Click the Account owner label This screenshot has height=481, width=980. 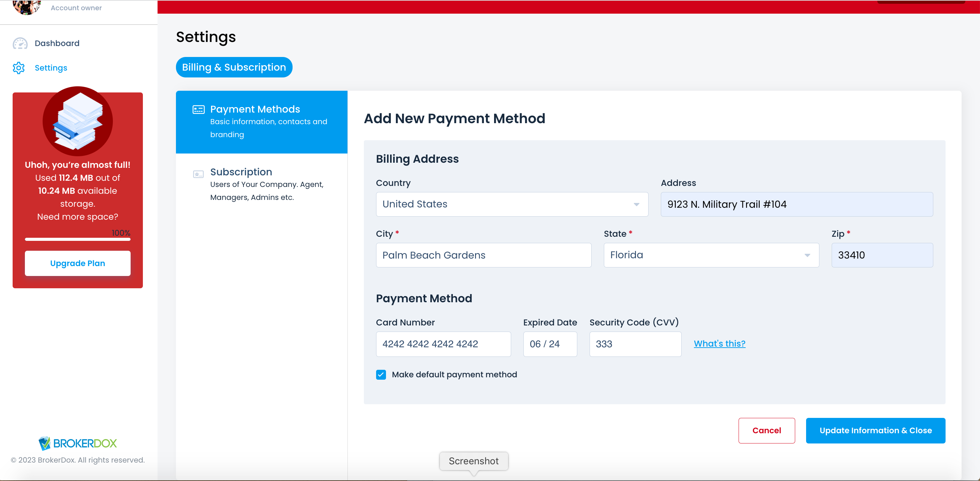[x=76, y=8]
